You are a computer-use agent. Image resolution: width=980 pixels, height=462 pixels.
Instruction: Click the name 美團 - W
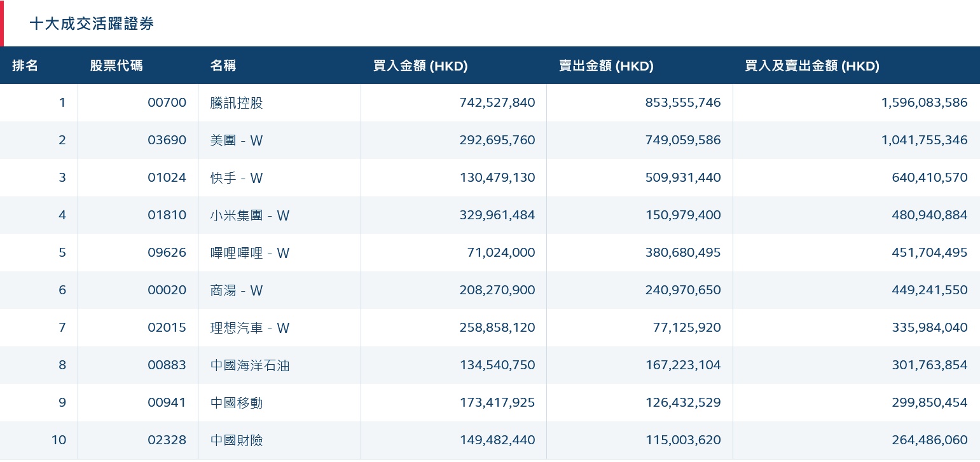pos(237,140)
